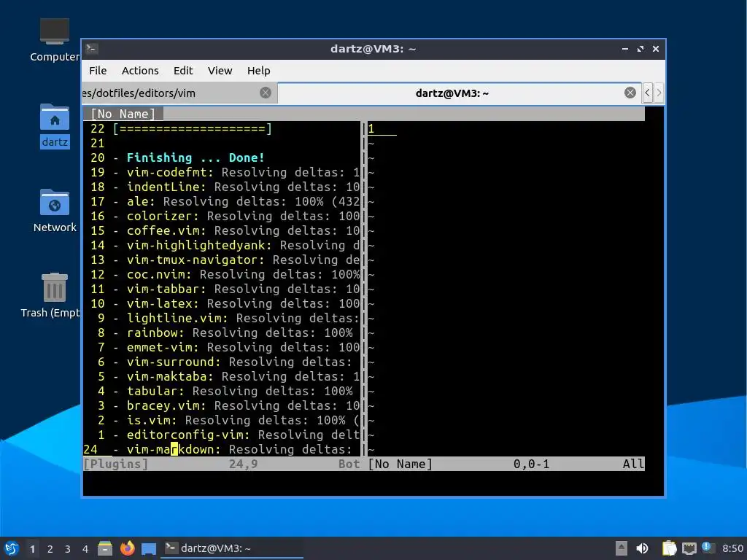Click the colorizer plugin line
The width and height of the screenshot is (747, 560).
(222, 216)
